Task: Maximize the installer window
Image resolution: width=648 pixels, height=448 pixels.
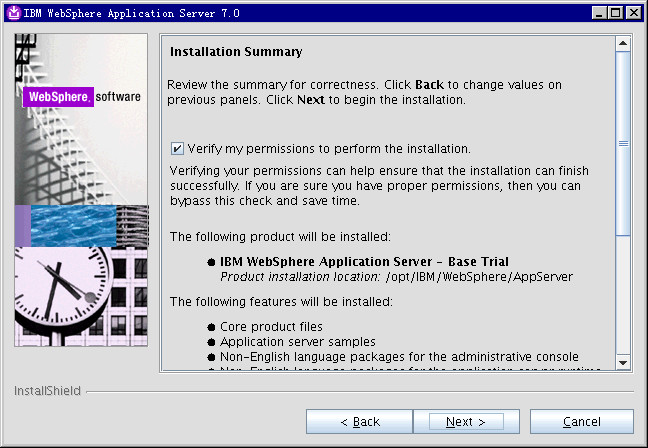Action: point(615,11)
